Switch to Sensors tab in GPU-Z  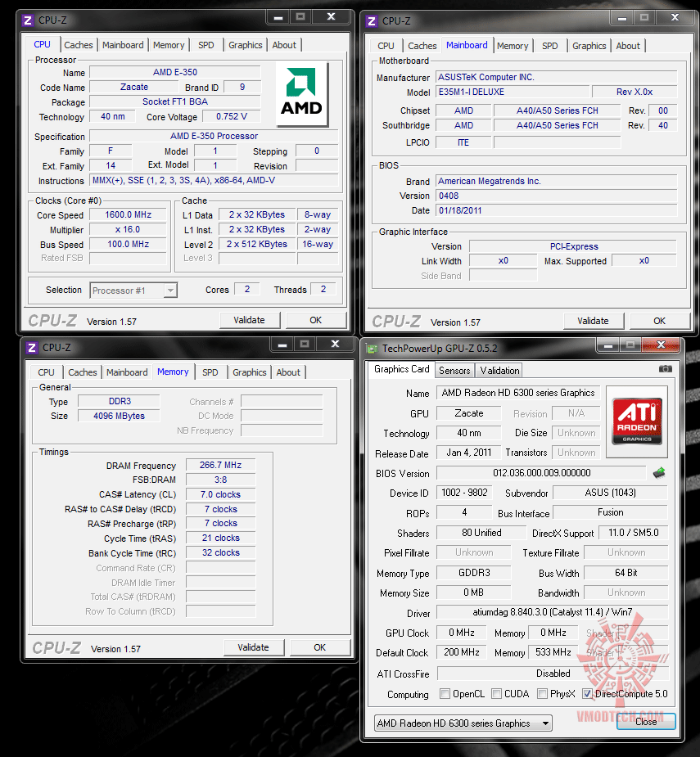(x=454, y=371)
